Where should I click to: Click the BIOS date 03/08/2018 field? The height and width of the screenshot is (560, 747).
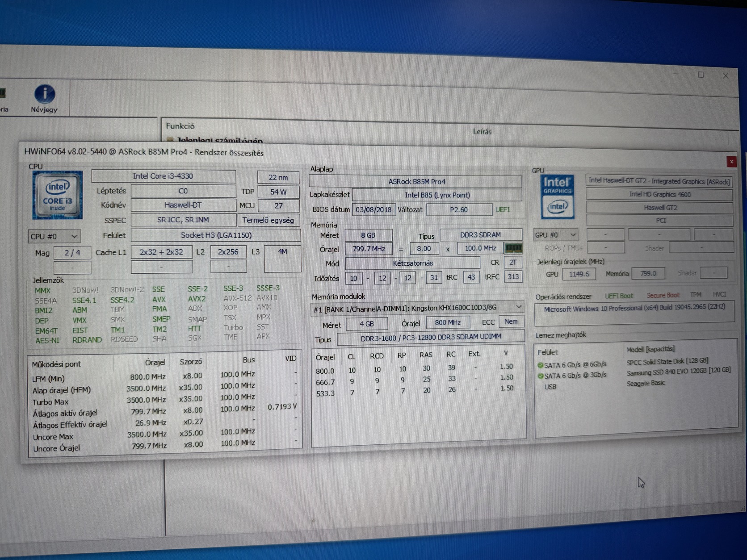point(373,209)
